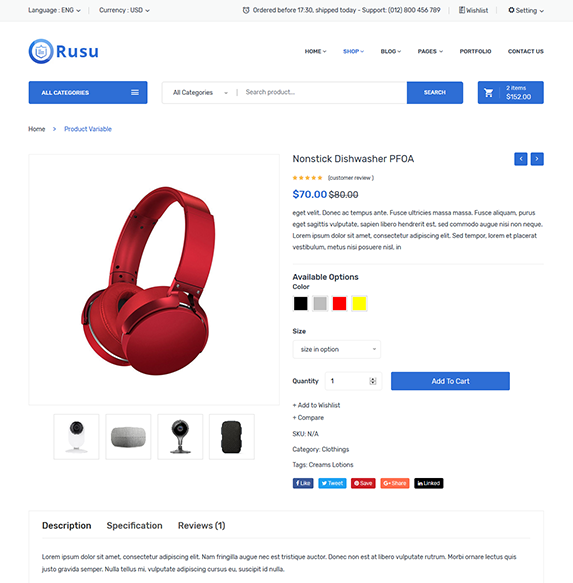Open All Categories search filter dropdown
The image size is (573, 583).
coord(200,92)
